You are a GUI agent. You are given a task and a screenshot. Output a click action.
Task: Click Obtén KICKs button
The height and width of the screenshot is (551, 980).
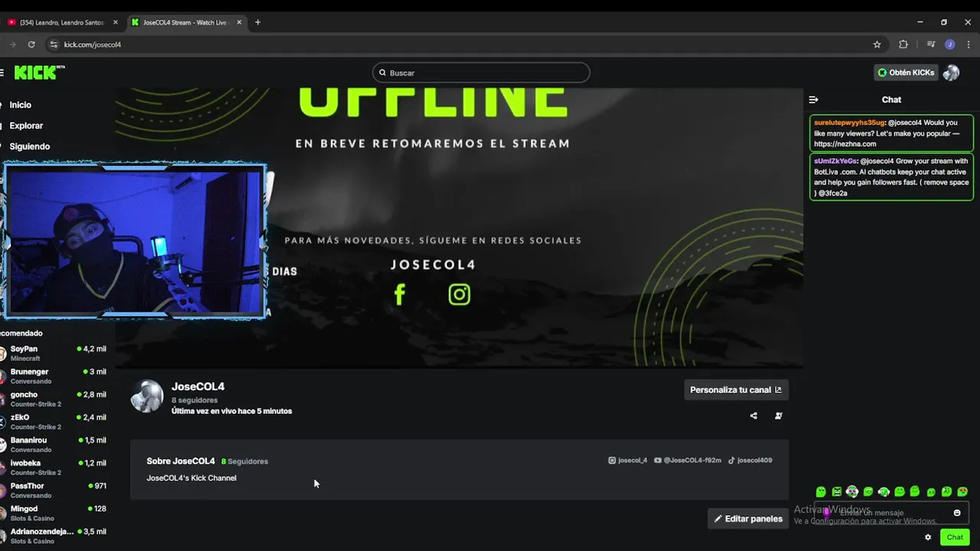(x=906, y=73)
